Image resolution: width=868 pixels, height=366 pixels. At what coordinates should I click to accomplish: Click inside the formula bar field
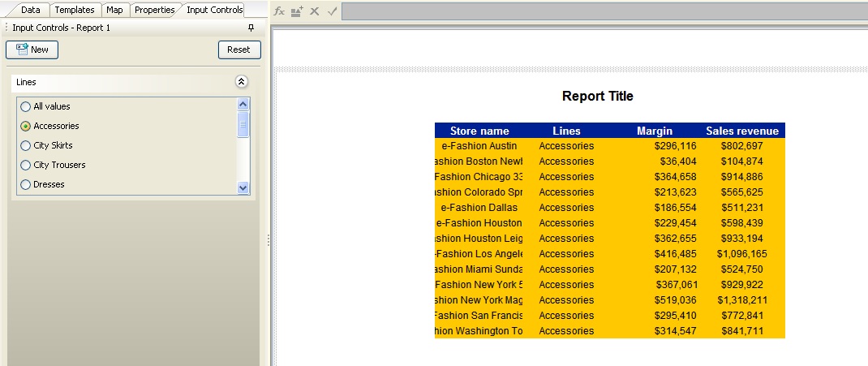(x=604, y=11)
